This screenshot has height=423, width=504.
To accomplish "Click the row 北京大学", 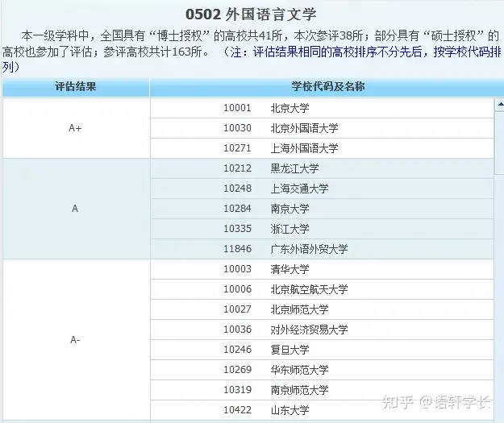I will click(x=322, y=108).
